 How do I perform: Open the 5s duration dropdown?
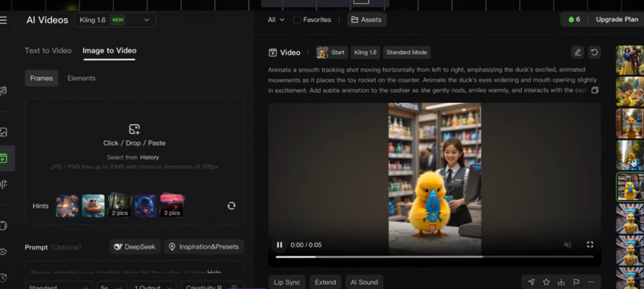click(x=112, y=286)
